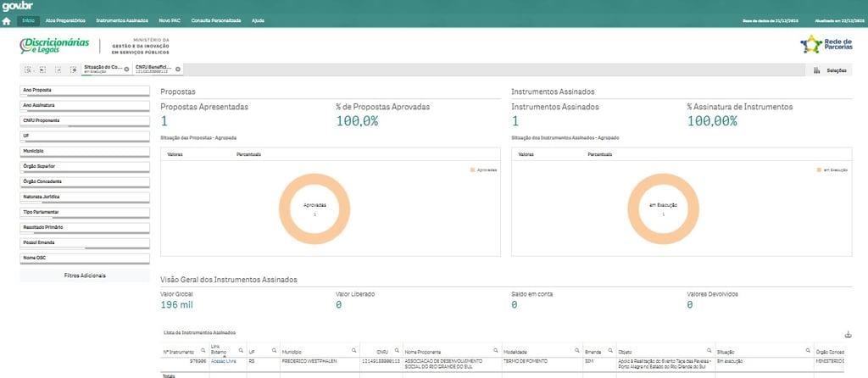Viewport: 868px width, 378px height.
Task: Search the Situação column
Action: (x=808, y=350)
